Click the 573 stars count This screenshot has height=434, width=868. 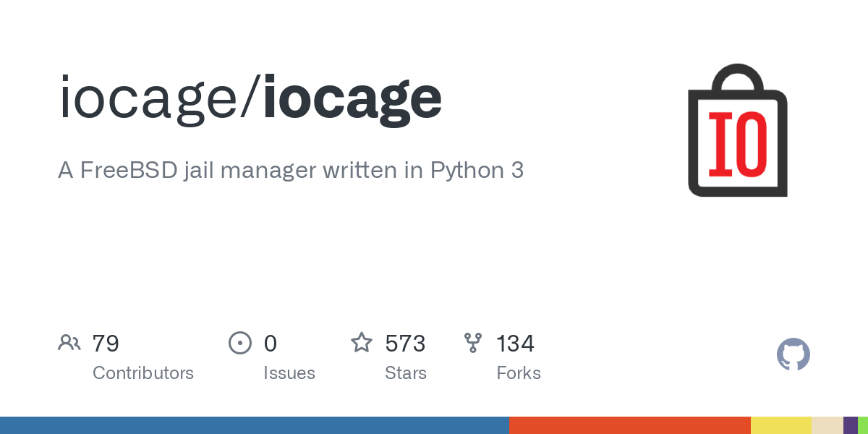tap(405, 343)
